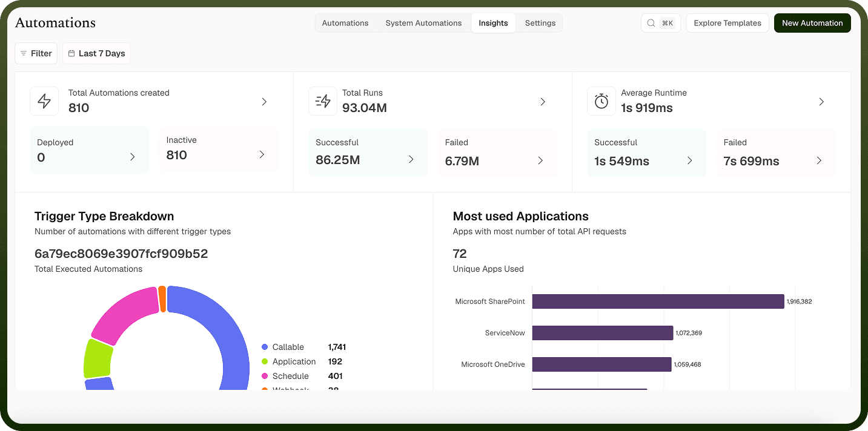Open the Filter button
This screenshot has width=868, height=431.
[36, 53]
